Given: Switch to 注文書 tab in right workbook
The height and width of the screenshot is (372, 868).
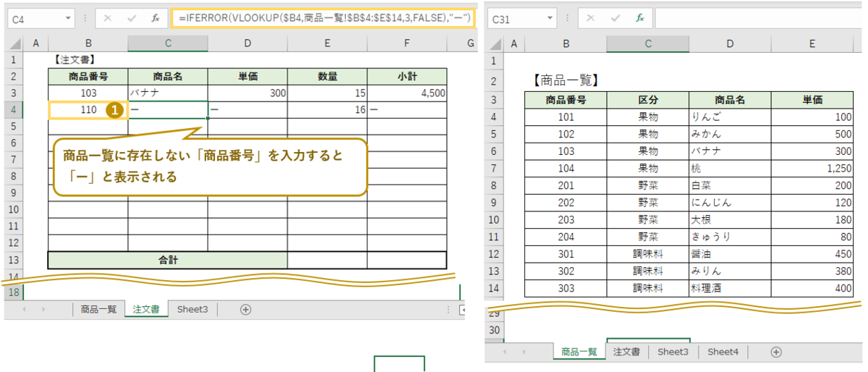Looking at the screenshot, I should point(626,352).
